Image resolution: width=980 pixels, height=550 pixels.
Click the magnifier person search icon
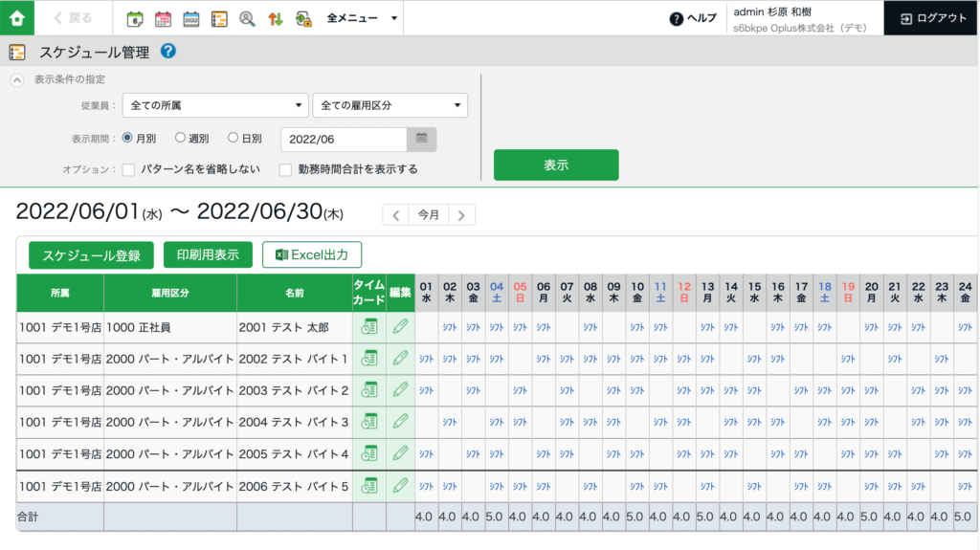click(x=247, y=18)
